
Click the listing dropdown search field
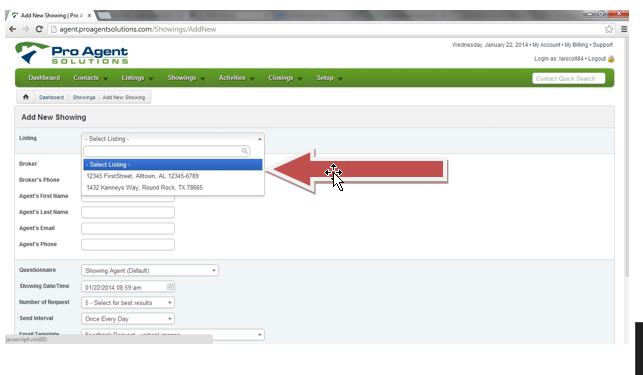(166, 151)
